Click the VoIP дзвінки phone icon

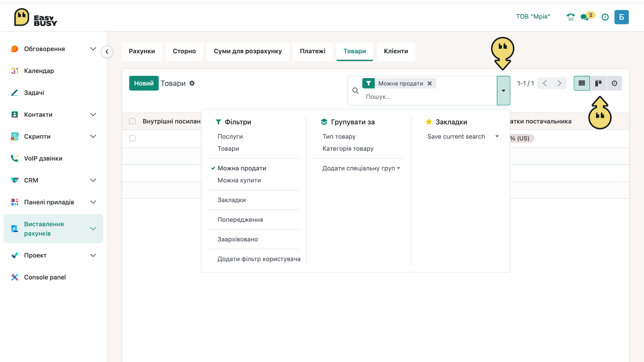coord(15,158)
